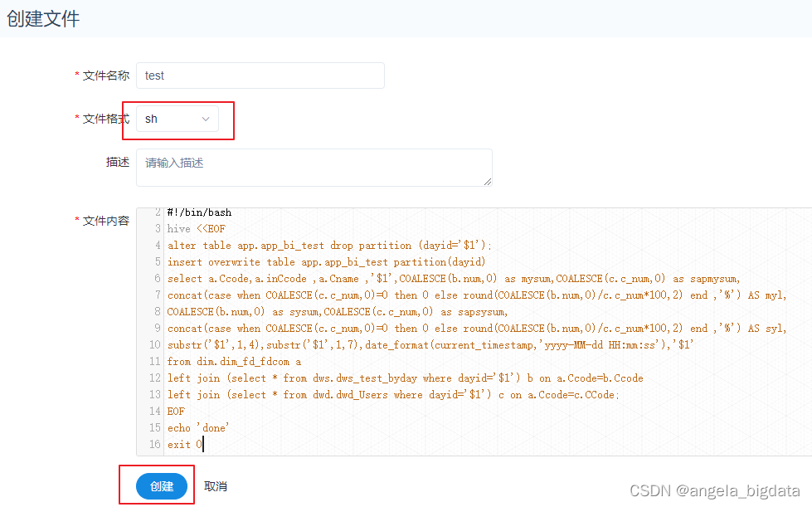Select the 'EOF' line in the script
Viewport: 812px width, 507px height.
[178, 411]
